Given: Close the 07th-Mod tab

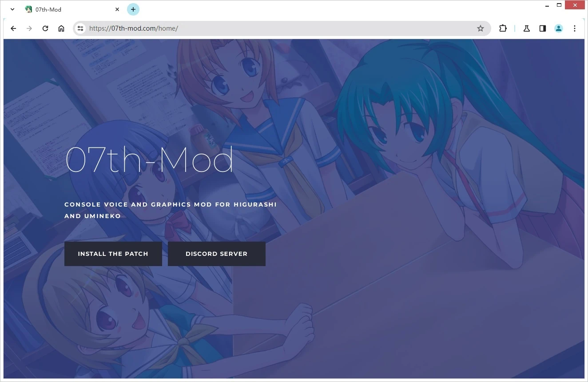Looking at the screenshot, I should (117, 9).
